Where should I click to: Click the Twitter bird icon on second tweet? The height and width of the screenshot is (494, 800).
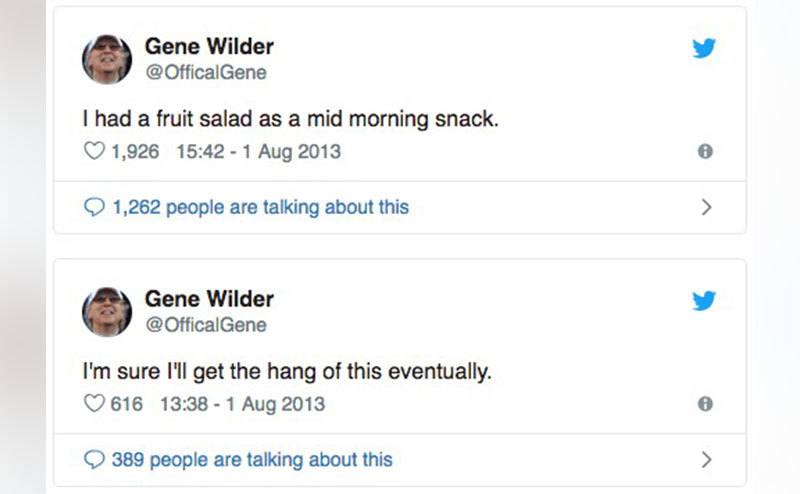coord(704,300)
